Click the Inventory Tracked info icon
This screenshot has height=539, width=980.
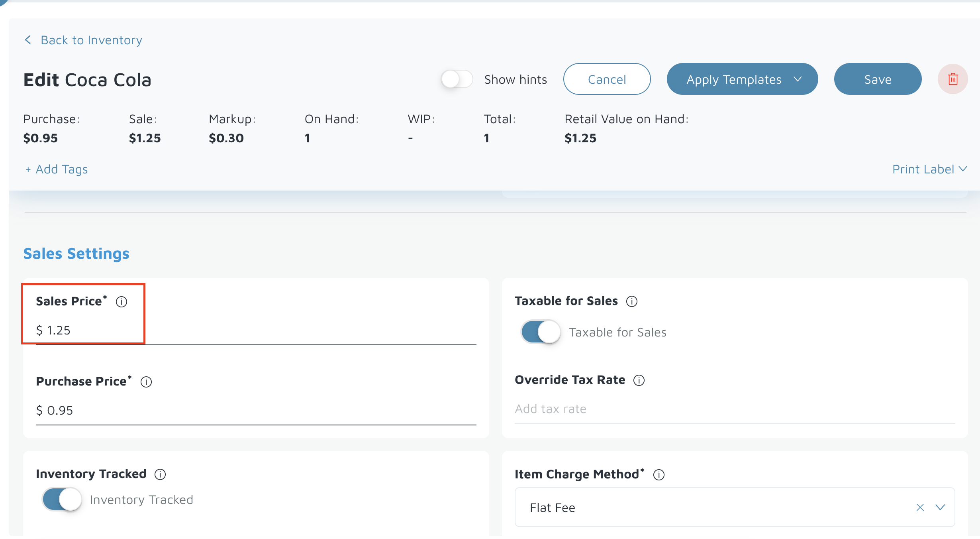(160, 474)
